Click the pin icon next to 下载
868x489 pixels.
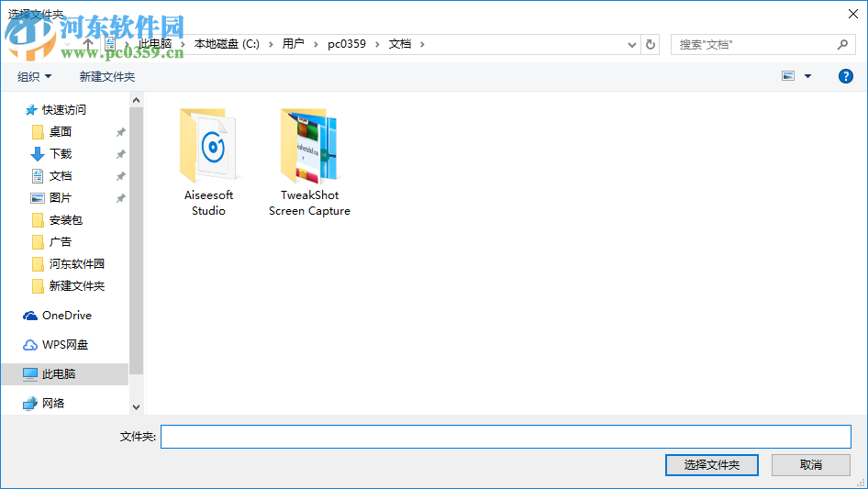121,154
